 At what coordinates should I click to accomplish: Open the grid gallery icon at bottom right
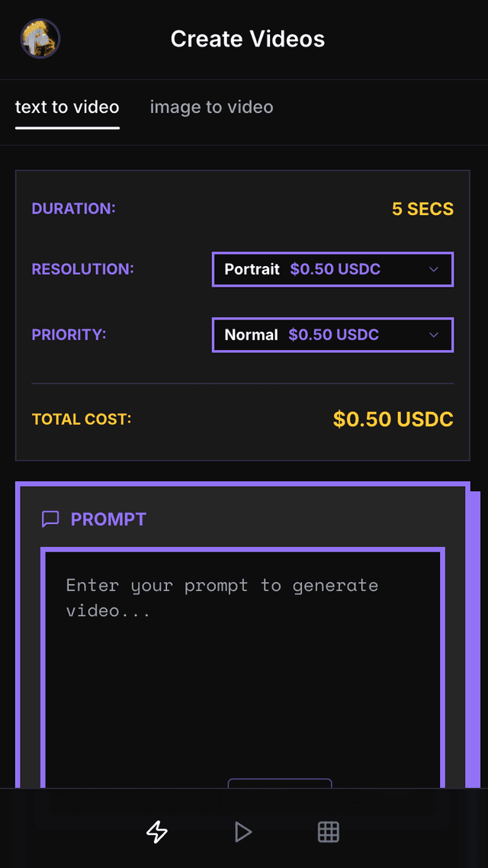(328, 832)
